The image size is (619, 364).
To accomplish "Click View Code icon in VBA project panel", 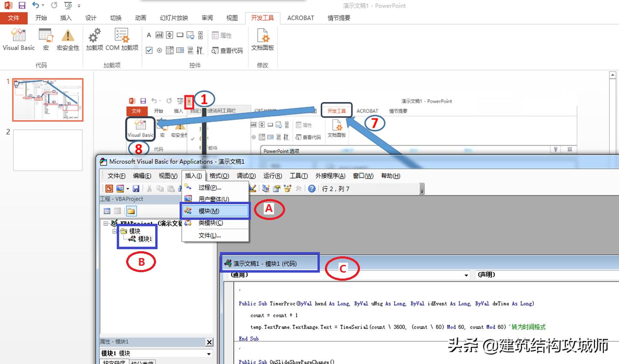I will (107, 211).
